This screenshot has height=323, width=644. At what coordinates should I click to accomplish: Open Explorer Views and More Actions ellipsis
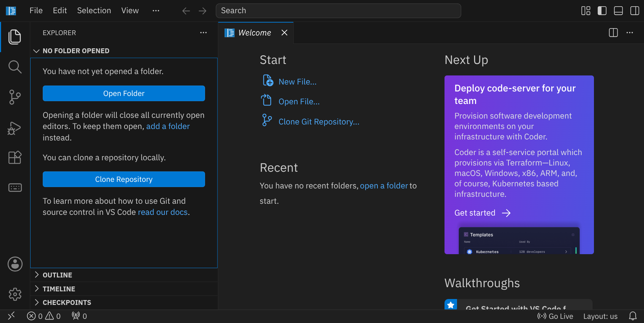(x=203, y=33)
